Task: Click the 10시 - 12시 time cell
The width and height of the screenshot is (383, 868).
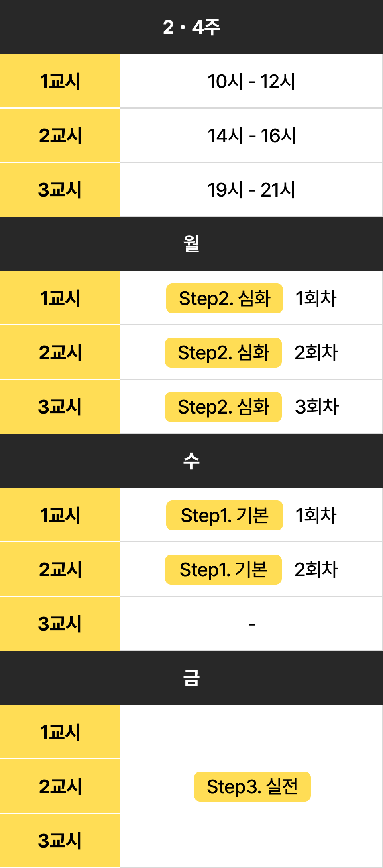Action: tap(251, 81)
